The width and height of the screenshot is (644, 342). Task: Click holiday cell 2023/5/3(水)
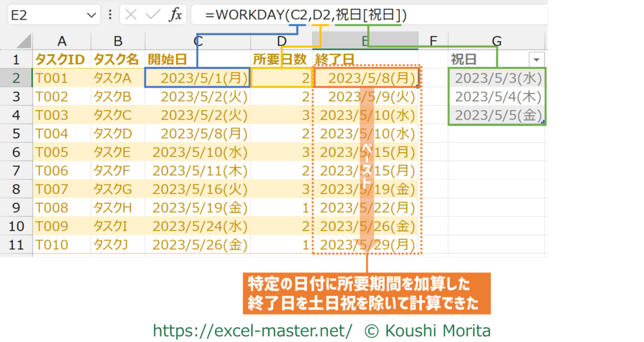coord(497,79)
